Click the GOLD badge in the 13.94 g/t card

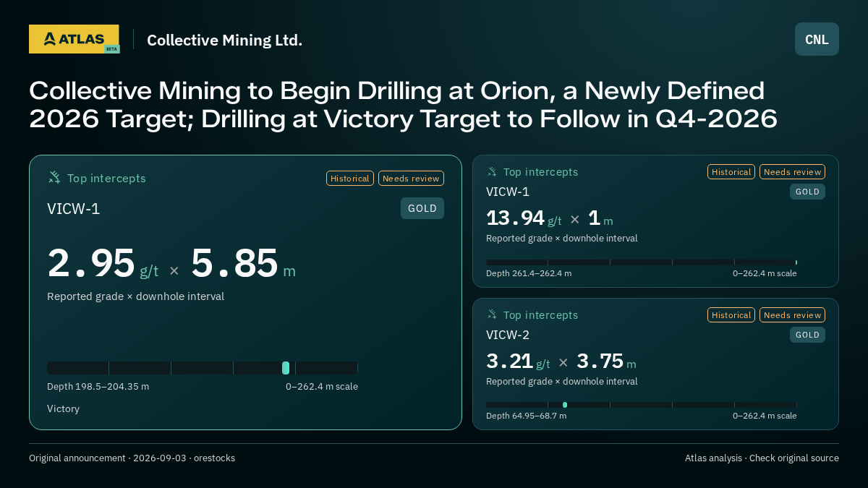pos(807,192)
